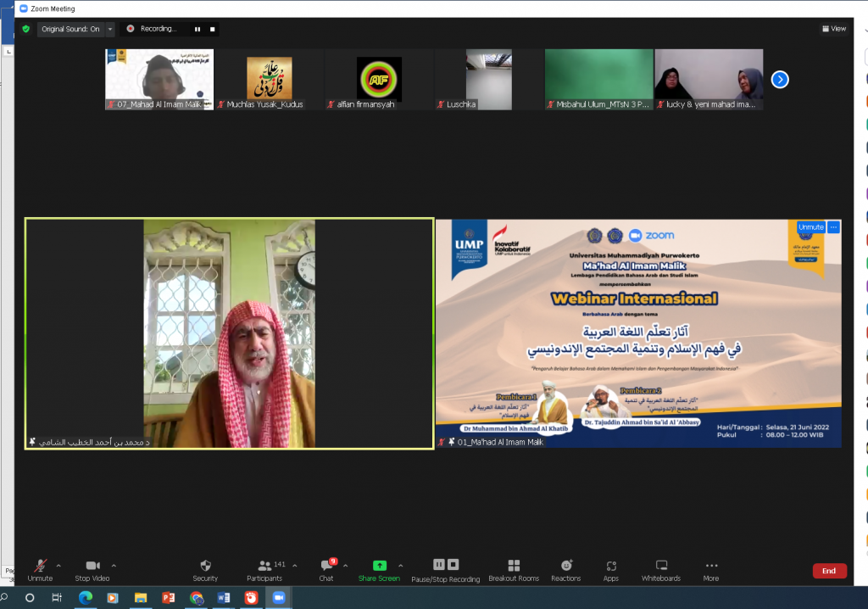Click the red End meeting button
Image resolution: width=868 pixels, height=609 pixels.
(829, 571)
